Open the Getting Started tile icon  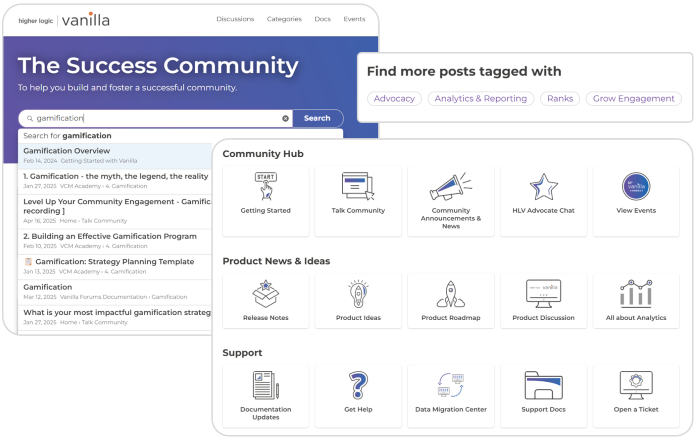pos(266,186)
